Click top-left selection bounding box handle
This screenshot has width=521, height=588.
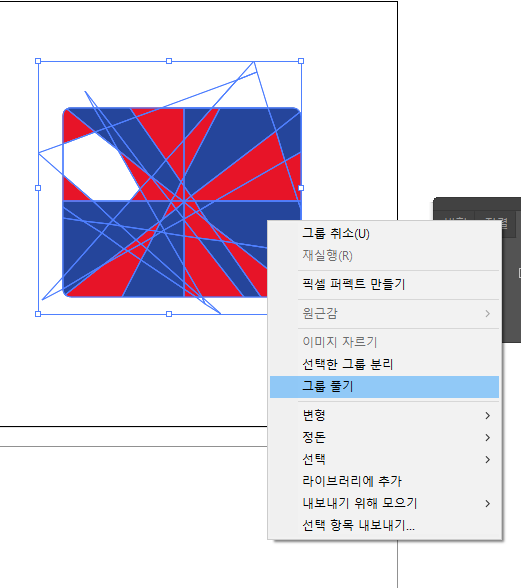click(38, 61)
